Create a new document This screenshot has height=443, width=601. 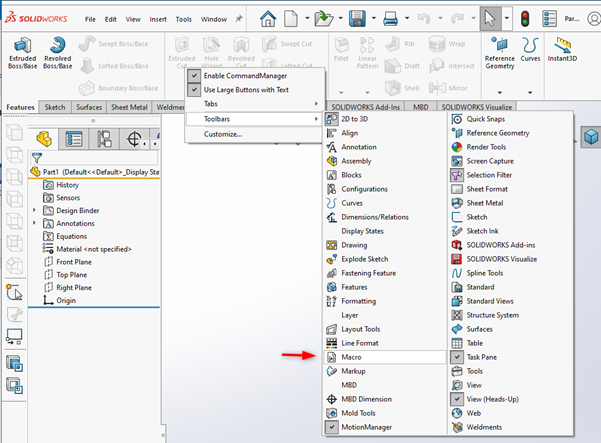tap(291, 18)
